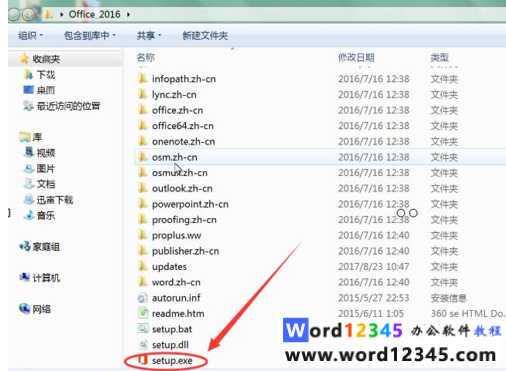Click 新建文件夹 button

205,35
